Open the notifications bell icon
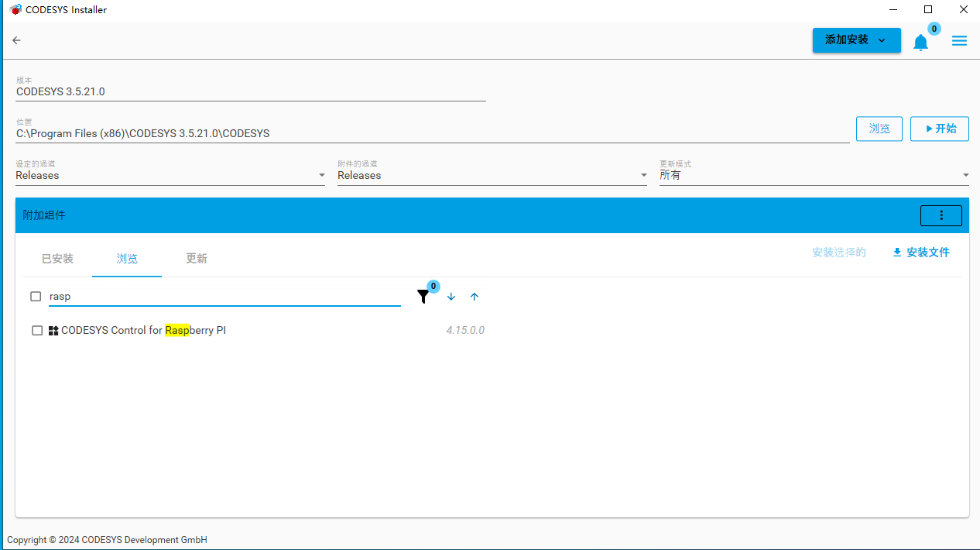 pos(920,43)
